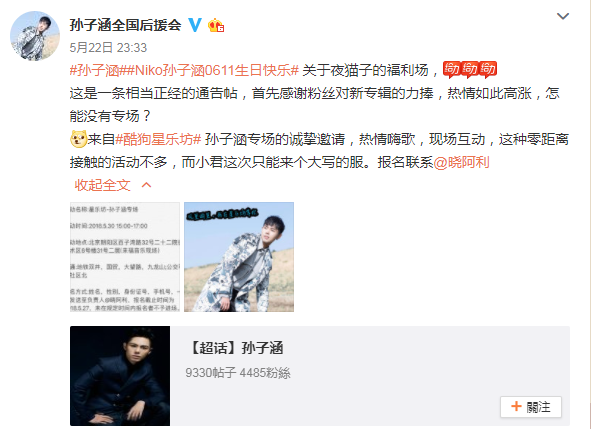Image resolution: width=591 pixels, height=429 pixels.
Task: Click the 5月22日 23:33 post timestamp
Action: pos(108,47)
